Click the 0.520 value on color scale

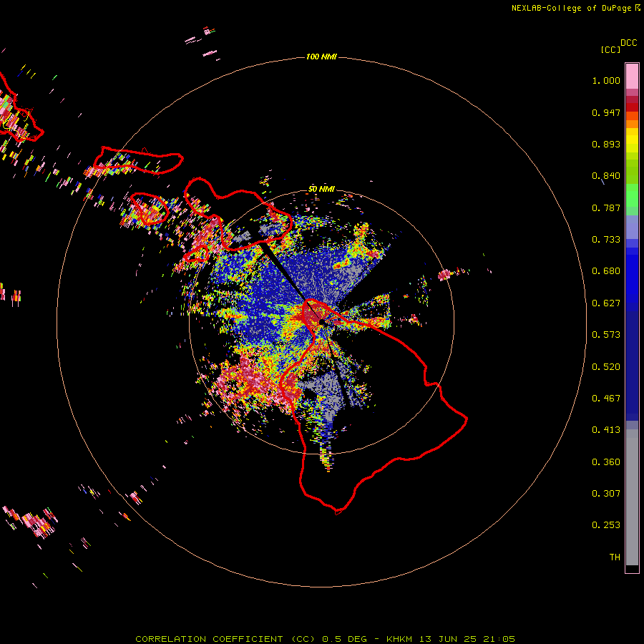(606, 367)
